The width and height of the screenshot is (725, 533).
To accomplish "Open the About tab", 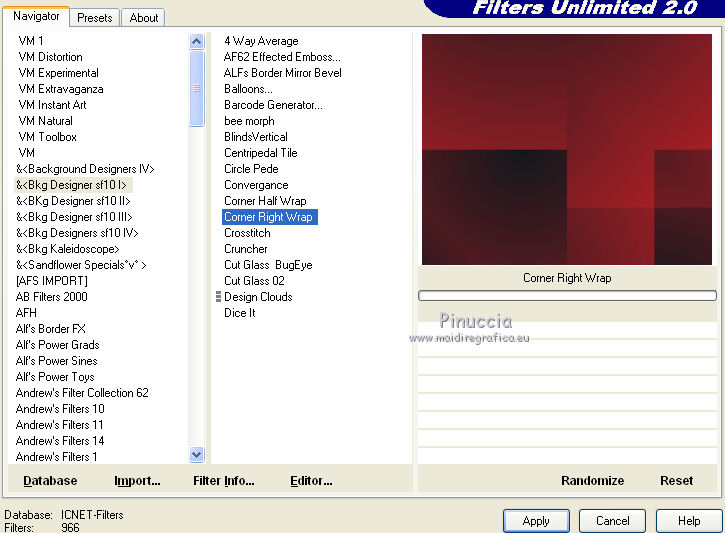I will click(143, 18).
